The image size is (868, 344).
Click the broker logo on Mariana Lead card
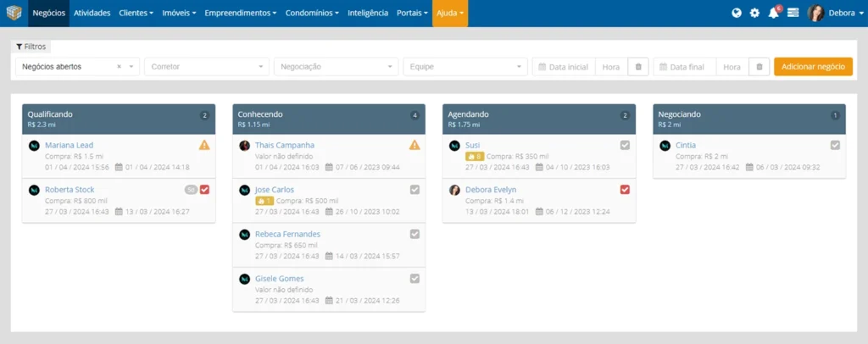[x=34, y=146]
